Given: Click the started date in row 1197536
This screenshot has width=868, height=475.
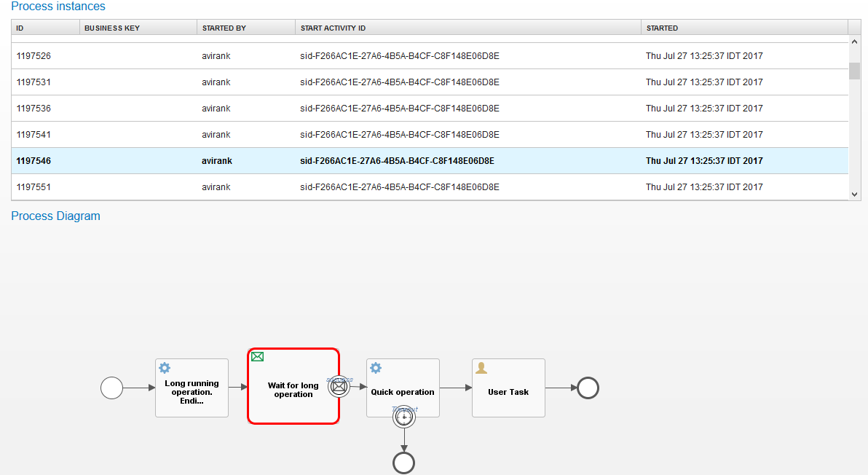Looking at the screenshot, I should 704,109.
